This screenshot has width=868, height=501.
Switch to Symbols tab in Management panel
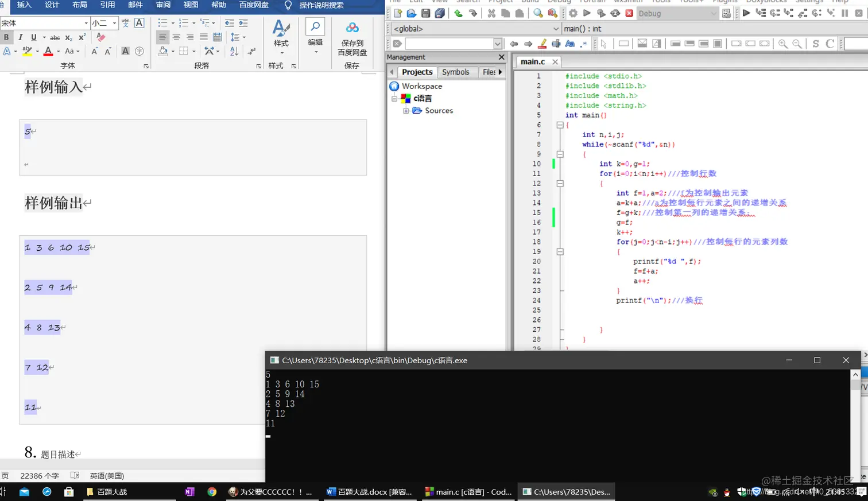tap(456, 72)
